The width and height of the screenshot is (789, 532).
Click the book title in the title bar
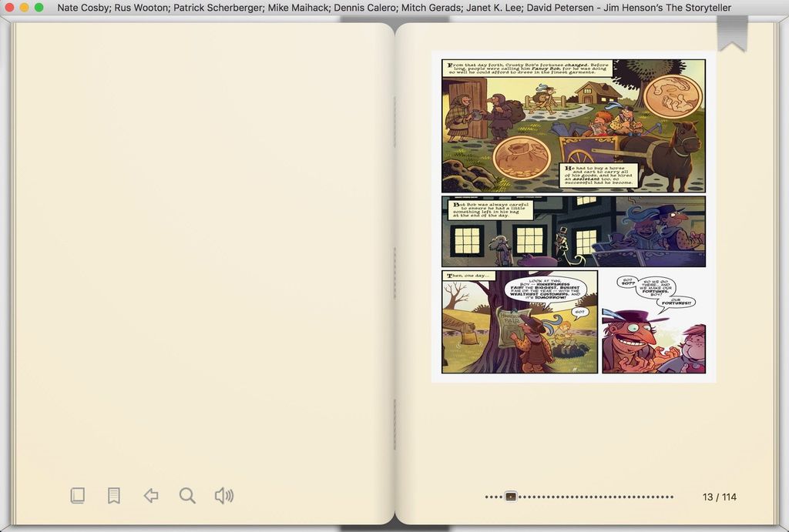394,7
